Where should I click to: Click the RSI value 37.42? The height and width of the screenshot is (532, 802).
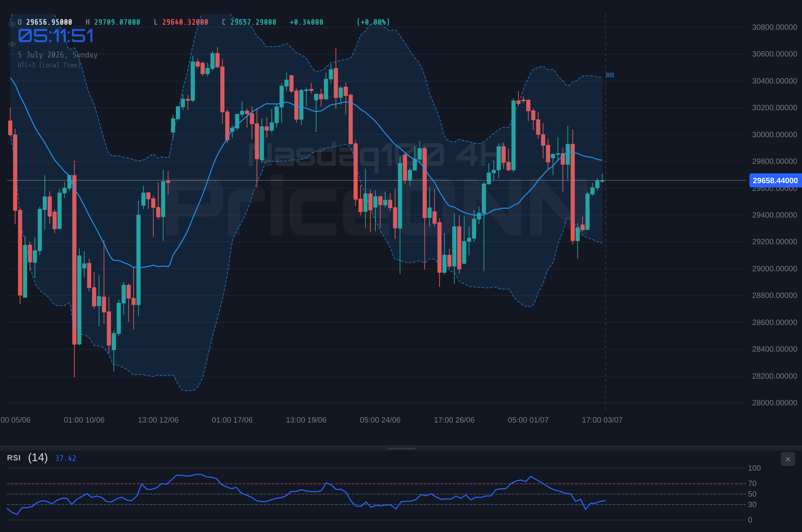tap(66, 458)
